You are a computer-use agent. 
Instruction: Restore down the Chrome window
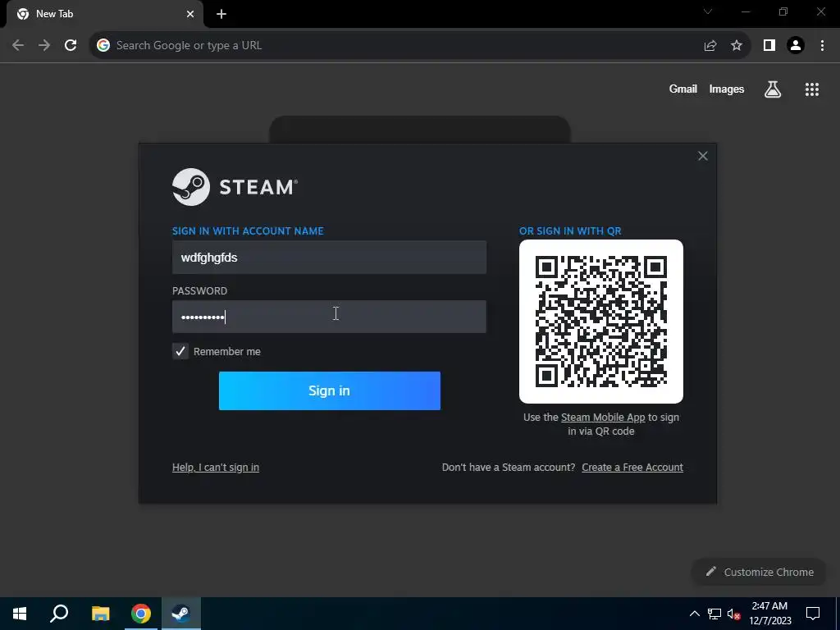783,11
